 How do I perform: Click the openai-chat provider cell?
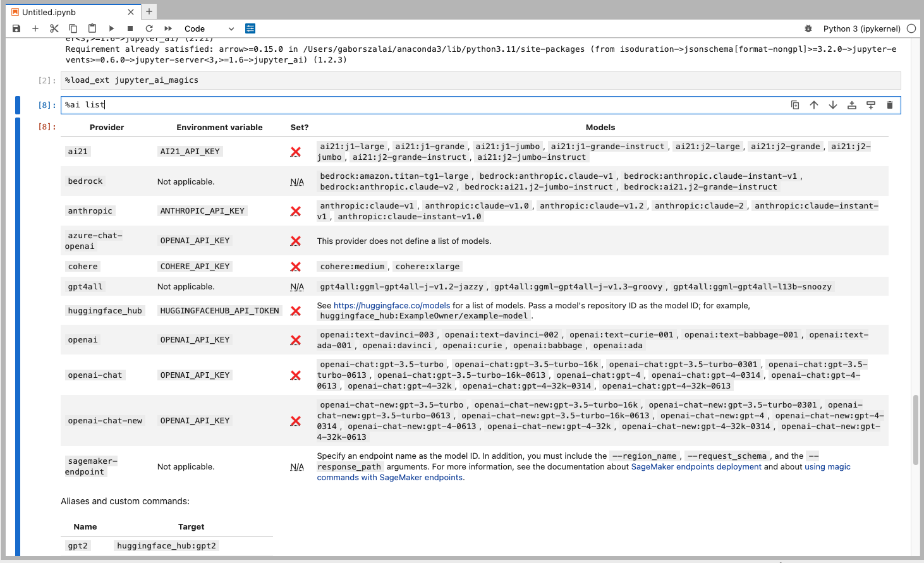(x=95, y=375)
